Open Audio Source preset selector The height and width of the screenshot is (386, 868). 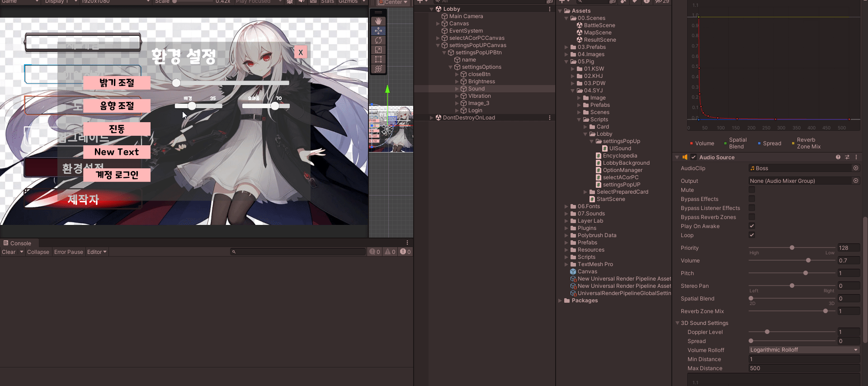point(847,157)
